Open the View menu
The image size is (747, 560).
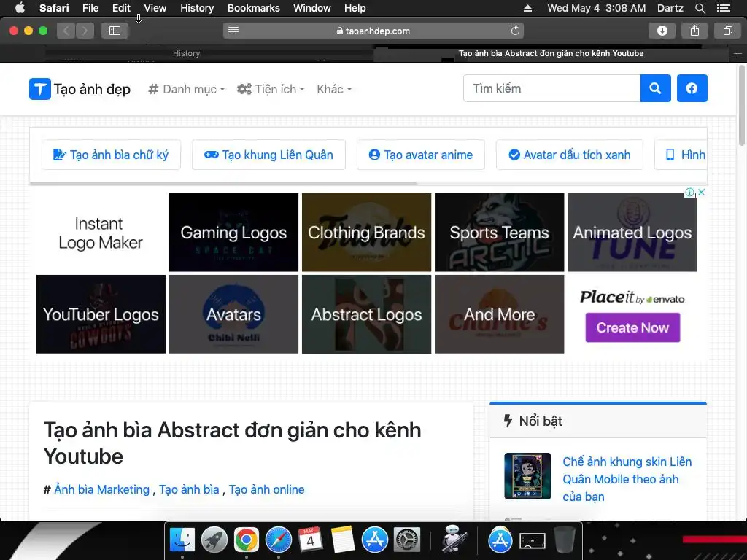click(155, 8)
